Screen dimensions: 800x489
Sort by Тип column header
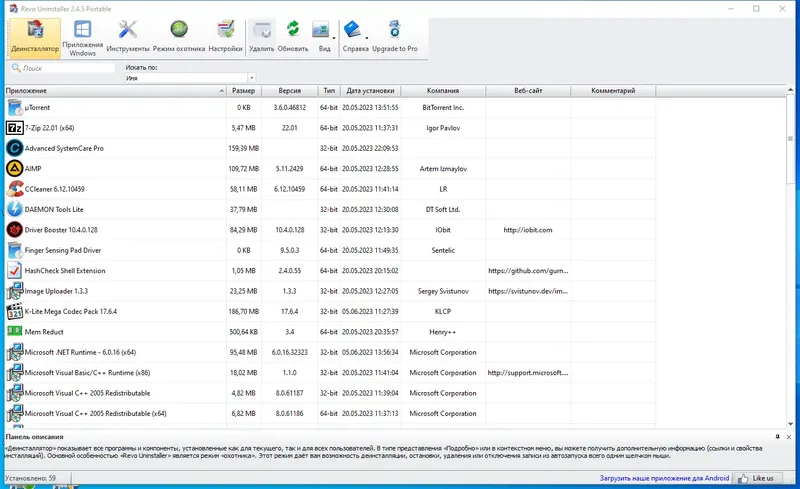(329, 91)
